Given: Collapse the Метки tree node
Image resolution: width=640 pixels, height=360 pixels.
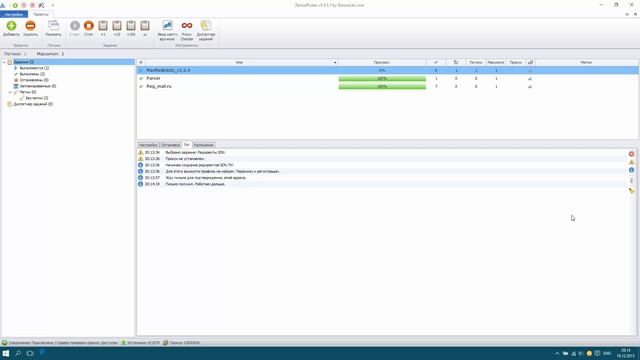Looking at the screenshot, I should pyautogui.click(x=10, y=92).
